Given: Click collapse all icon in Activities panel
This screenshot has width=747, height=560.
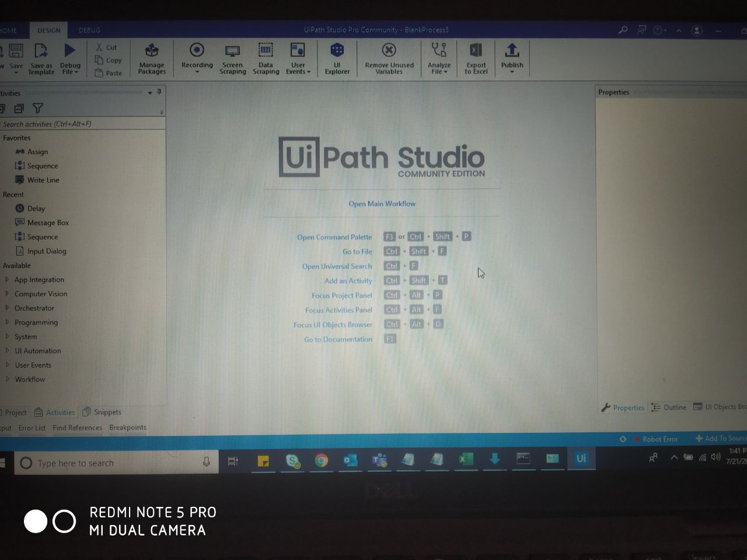Looking at the screenshot, I should pos(19,108).
